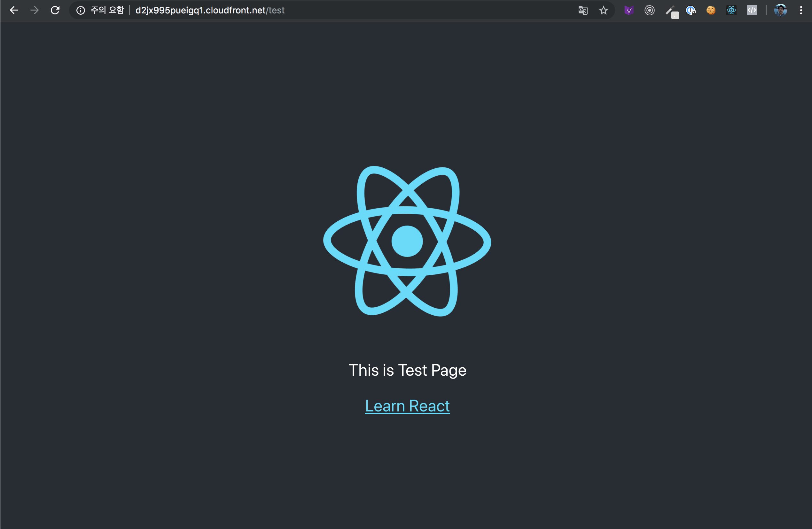Open the code-brackets extension icon
The width and height of the screenshot is (812, 529).
coord(752,10)
